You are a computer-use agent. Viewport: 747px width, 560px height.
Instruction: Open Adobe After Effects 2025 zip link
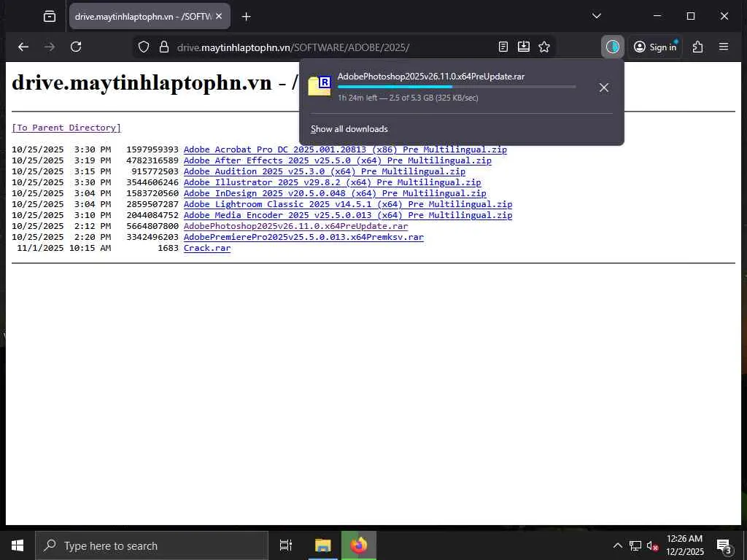click(337, 160)
